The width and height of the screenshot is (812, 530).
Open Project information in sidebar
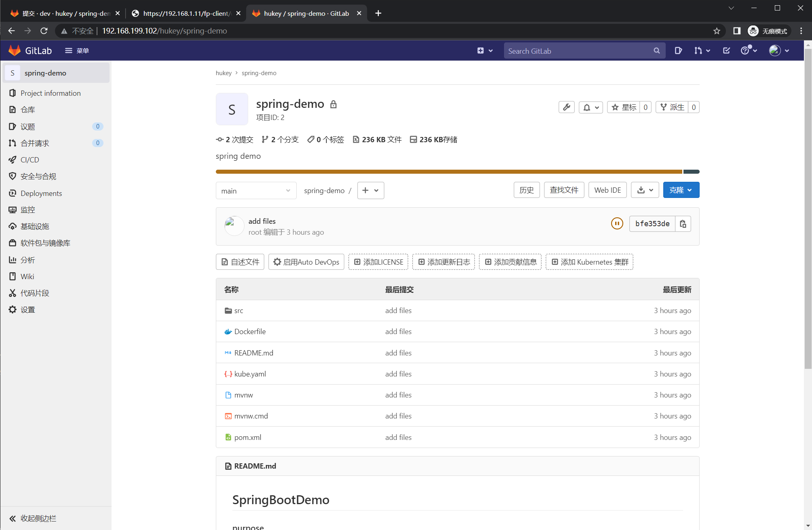click(51, 93)
